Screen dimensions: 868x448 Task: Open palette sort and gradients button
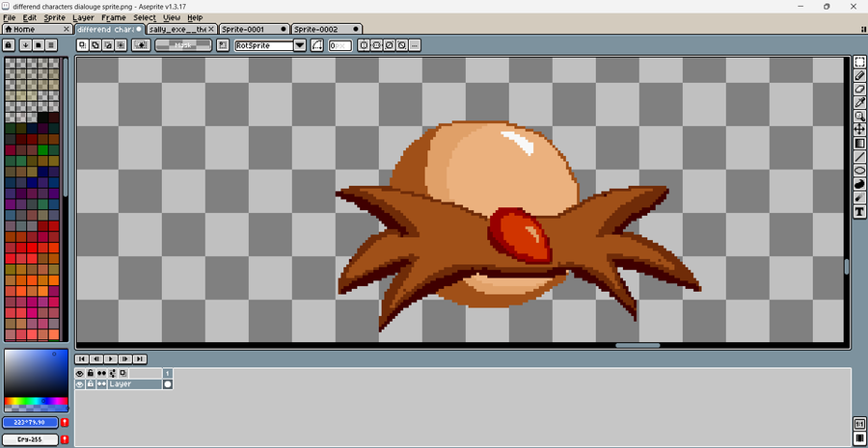tap(25, 45)
